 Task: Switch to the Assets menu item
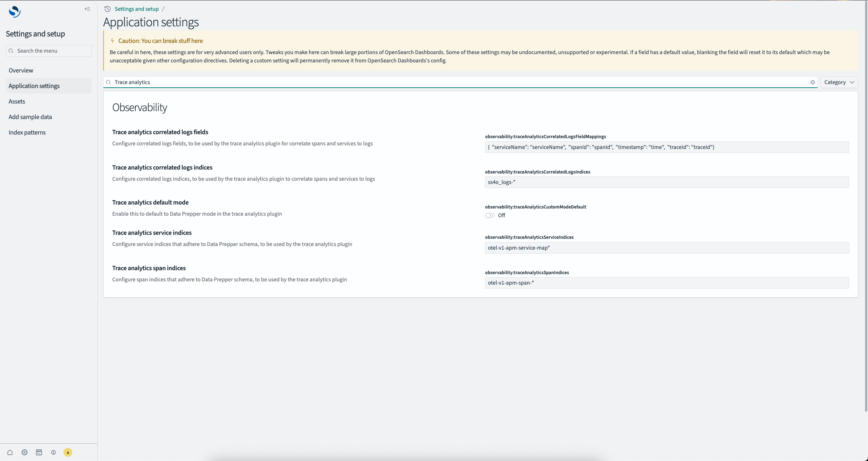[x=17, y=101]
